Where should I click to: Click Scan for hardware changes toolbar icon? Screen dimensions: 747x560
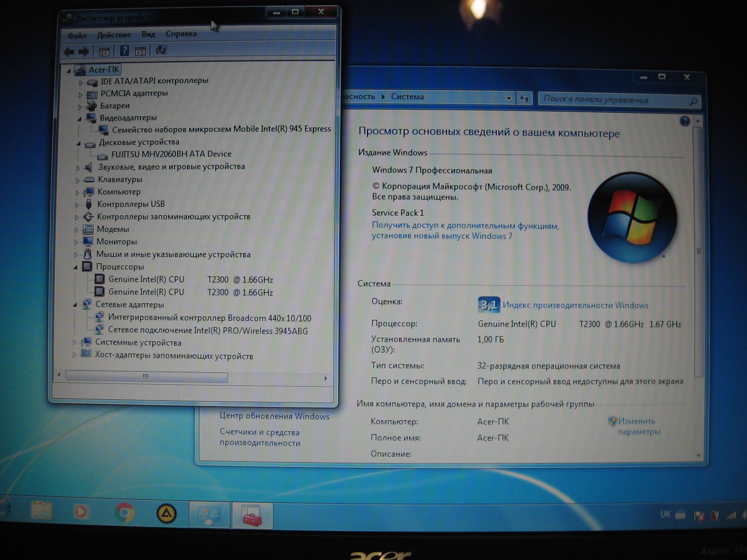(x=161, y=50)
